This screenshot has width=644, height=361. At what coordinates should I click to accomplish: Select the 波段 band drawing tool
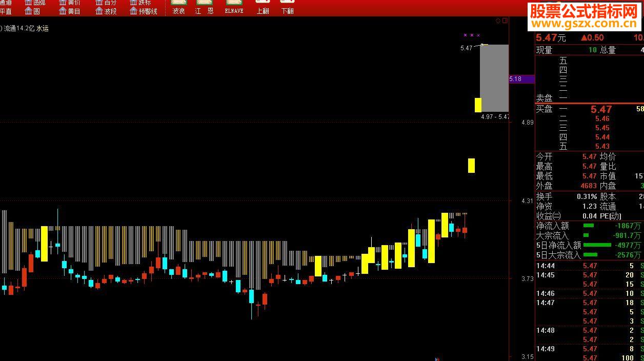(106, 11)
